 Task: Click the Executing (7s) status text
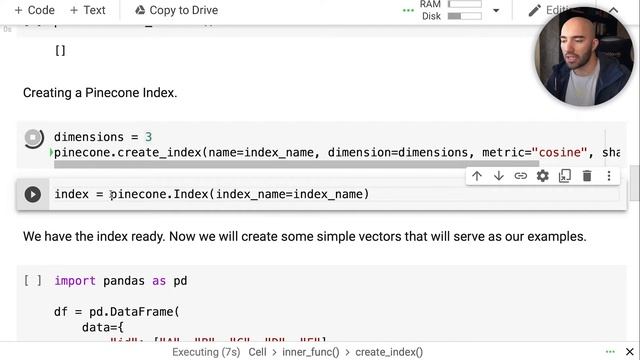[206, 352]
